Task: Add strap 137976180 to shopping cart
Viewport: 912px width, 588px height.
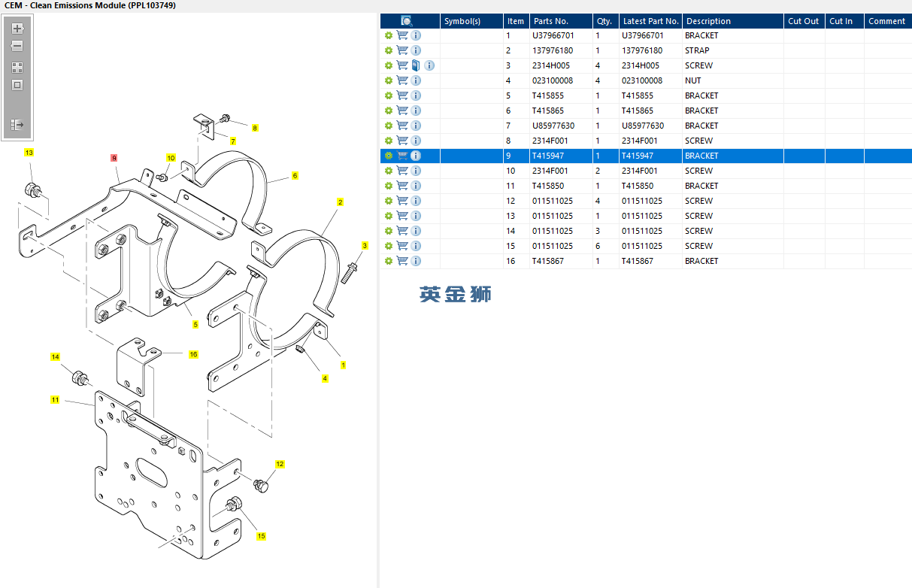Action: [402, 50]
